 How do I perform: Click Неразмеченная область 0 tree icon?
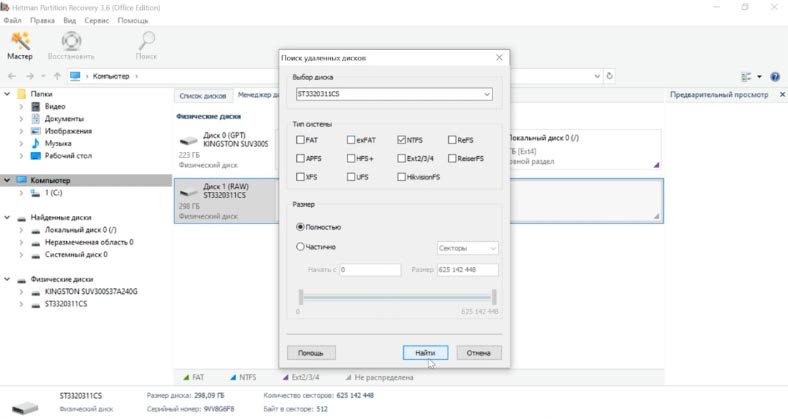point(35,242)
